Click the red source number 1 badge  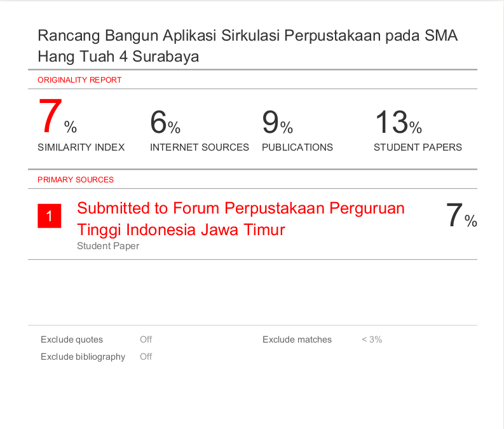[49, 217]
